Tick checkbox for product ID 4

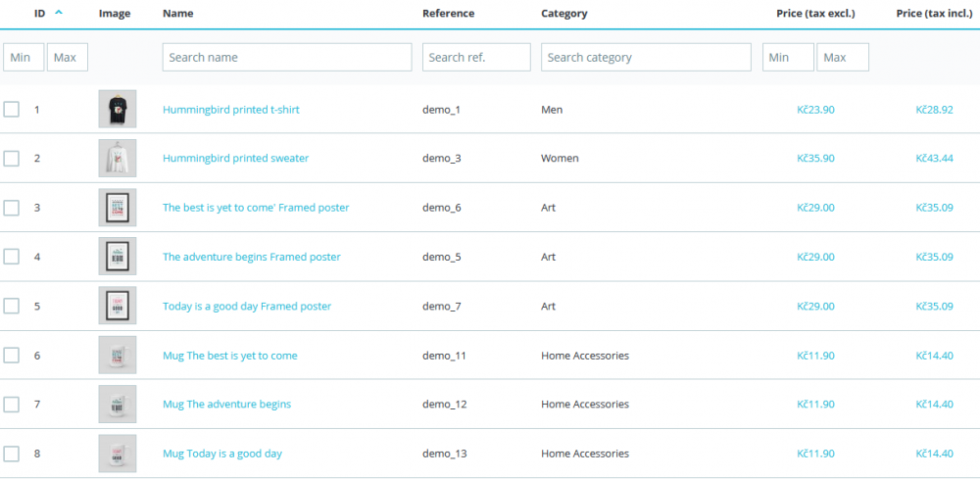11,257
